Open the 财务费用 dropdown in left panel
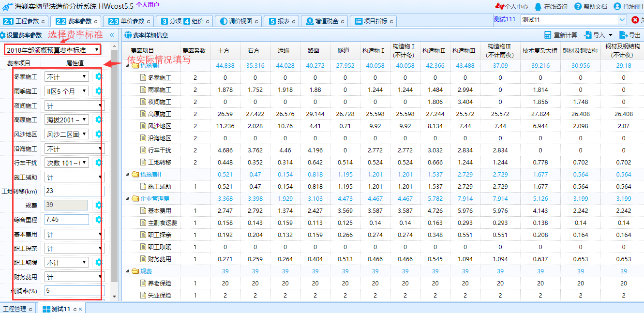Screen dimensions: 644x313 click(x=75, y=277)
